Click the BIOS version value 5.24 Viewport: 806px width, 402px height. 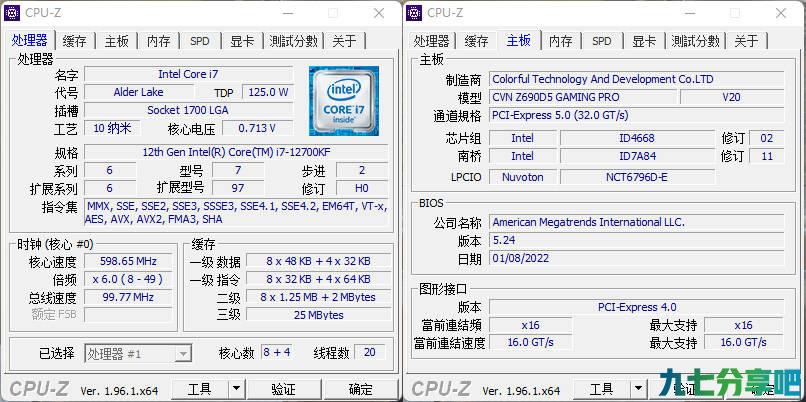(637, 240)
